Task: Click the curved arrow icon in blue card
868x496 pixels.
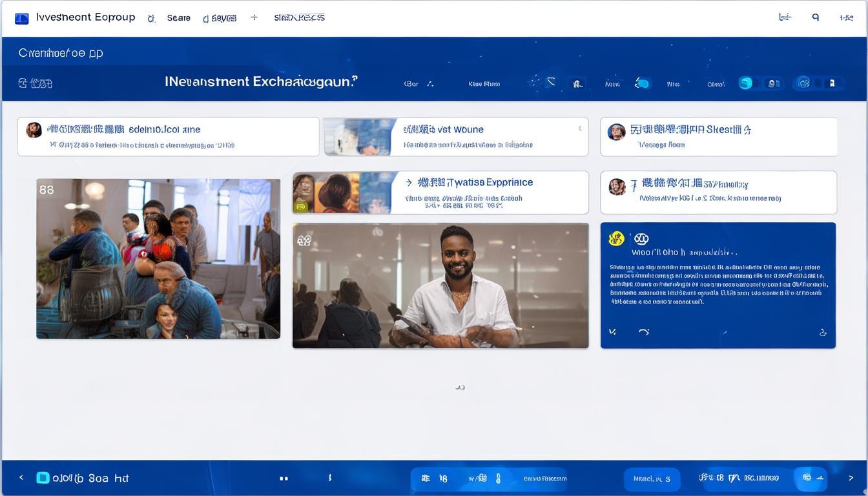Action: (x=643, y=332)
